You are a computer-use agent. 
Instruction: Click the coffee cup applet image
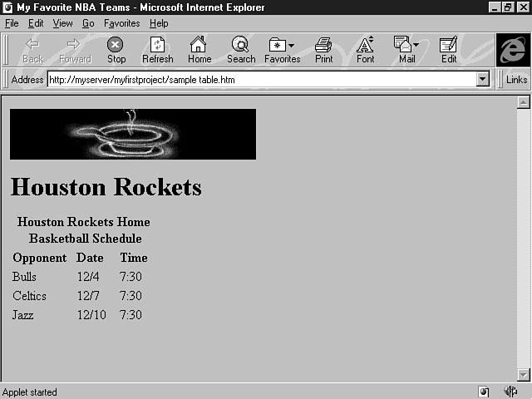[133, 134]
